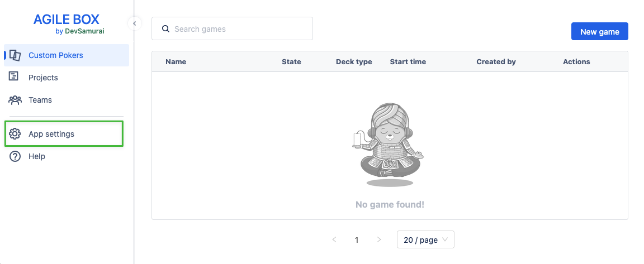Click the search magnifier icon

point(165,28)
